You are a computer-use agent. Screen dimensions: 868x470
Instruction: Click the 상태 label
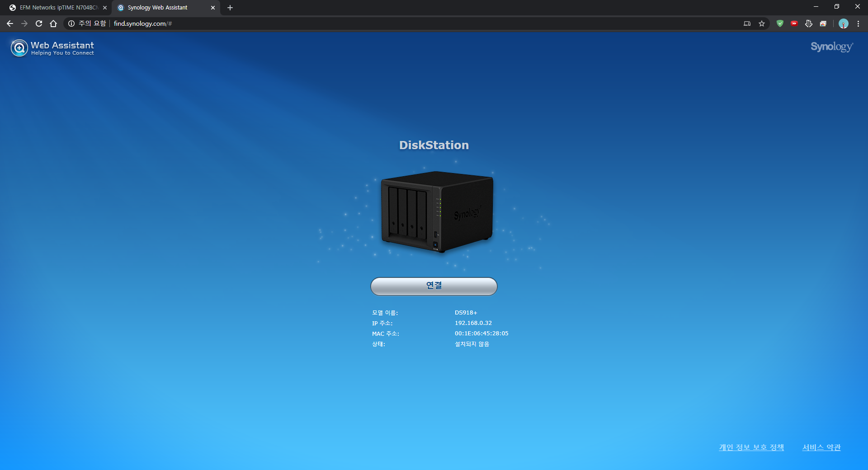(x=379, y=344)
